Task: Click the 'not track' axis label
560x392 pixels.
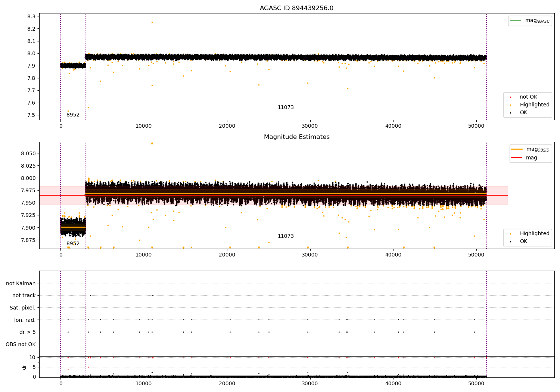Action: 24,296
